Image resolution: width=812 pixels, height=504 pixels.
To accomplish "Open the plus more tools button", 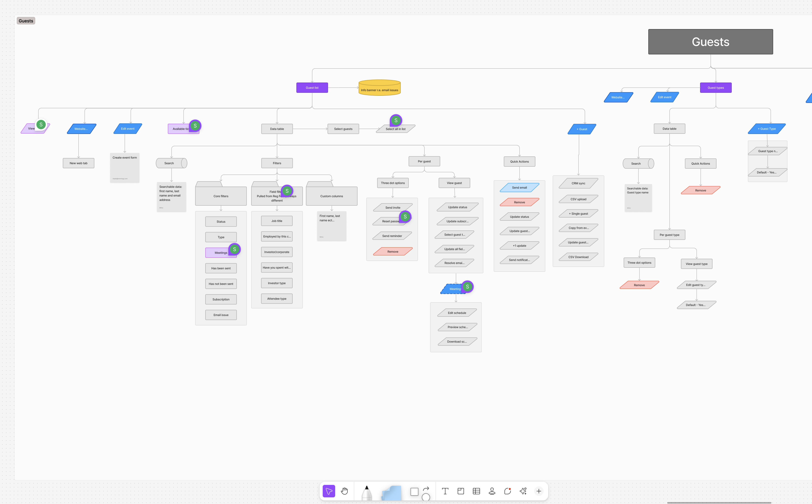I will [x=539, y=491].
